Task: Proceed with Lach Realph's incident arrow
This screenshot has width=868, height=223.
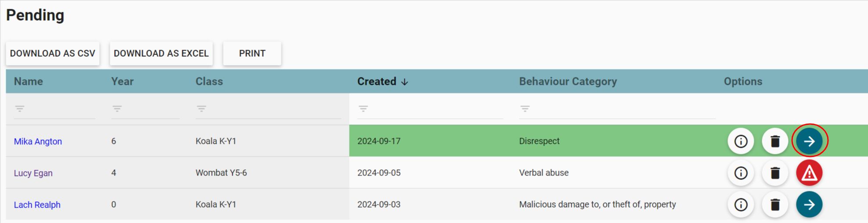Action: coord(809,205)
